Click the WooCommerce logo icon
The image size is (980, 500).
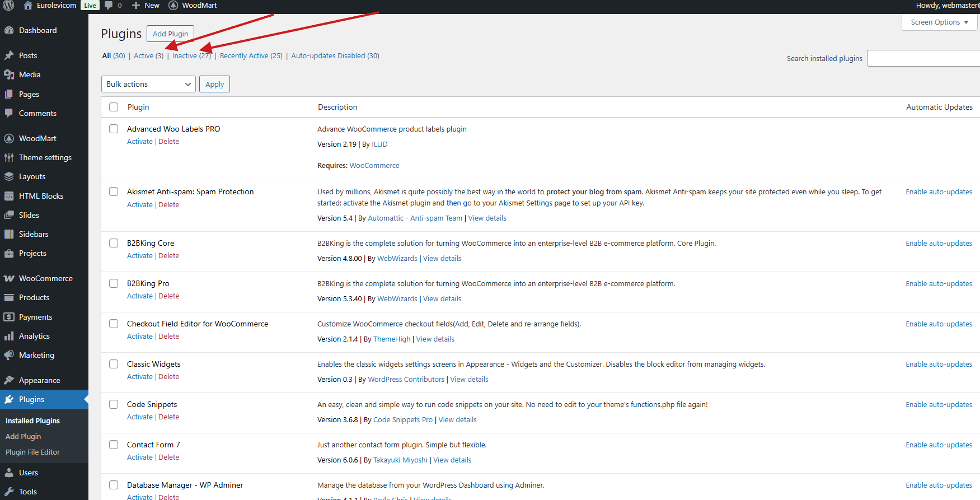point(9,278)
